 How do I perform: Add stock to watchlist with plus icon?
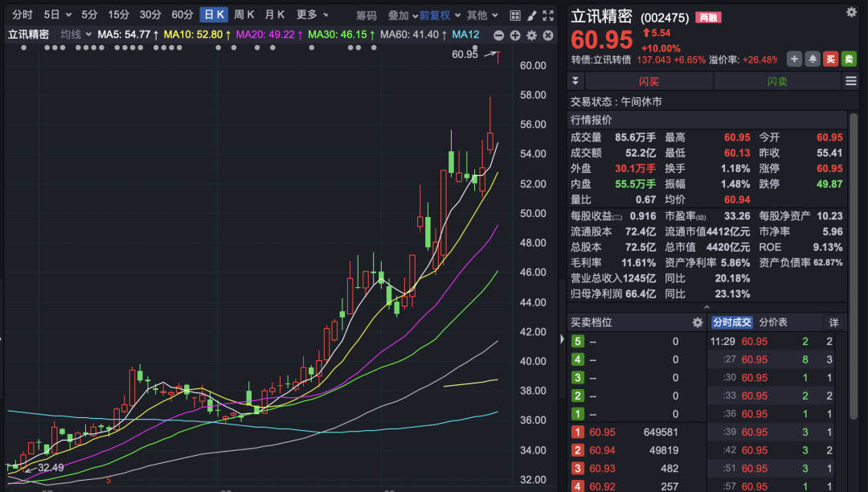click(x=794, y=59)
